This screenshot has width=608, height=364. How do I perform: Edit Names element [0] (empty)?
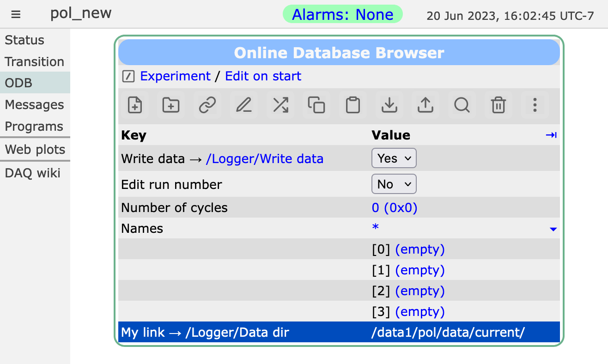[420, 249]
